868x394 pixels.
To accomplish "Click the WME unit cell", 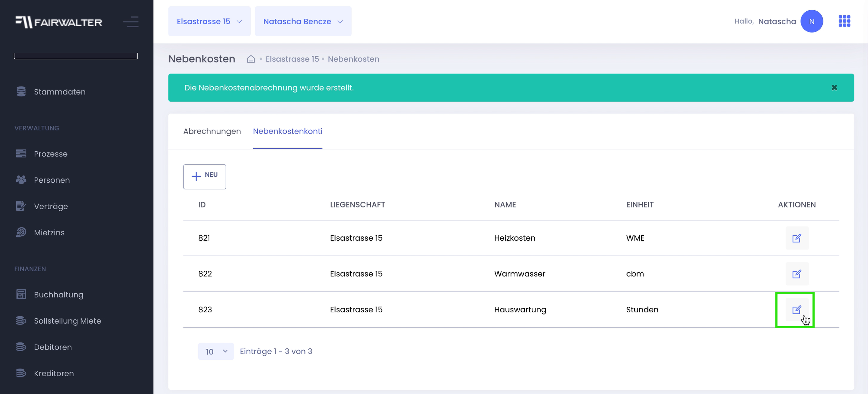I will coord(635,238).
